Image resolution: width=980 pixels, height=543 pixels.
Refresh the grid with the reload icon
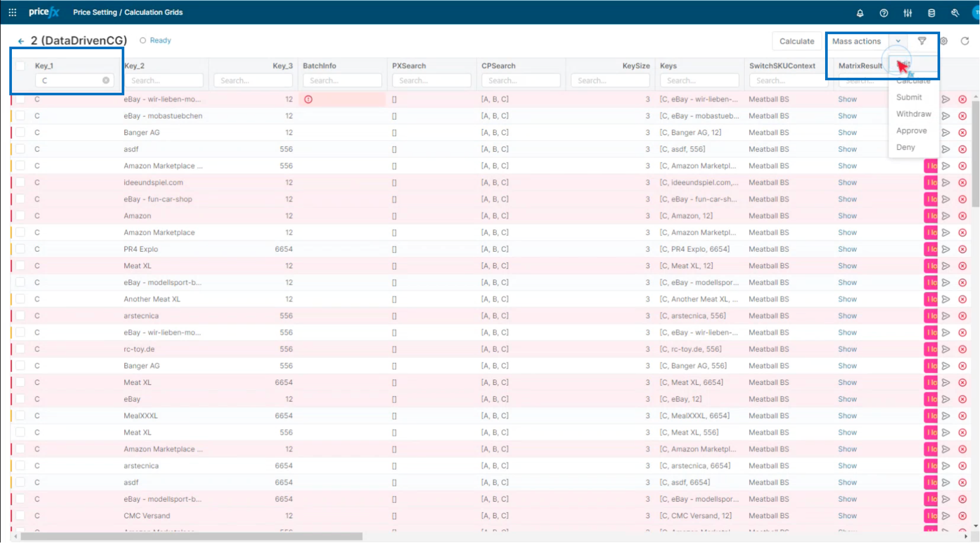pos(964,41)
